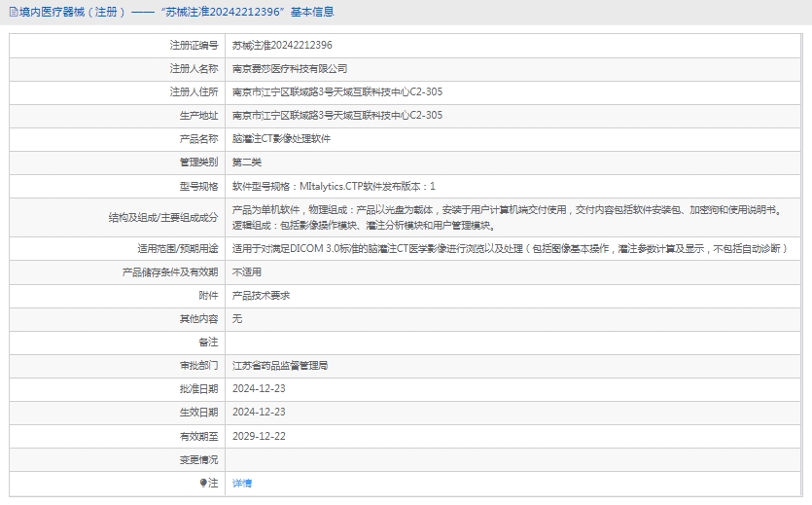Select product name 脑灌注CT影像处理软件

281,139
